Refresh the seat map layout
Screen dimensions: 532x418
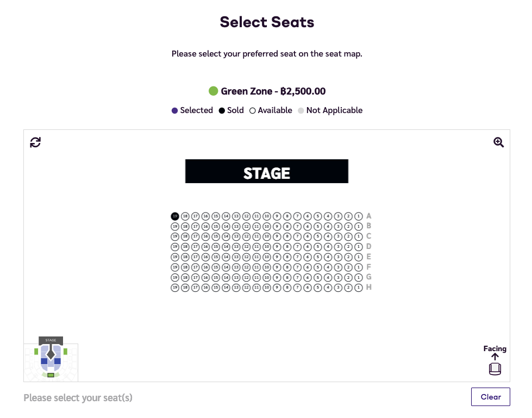click(x=35, y=142)
